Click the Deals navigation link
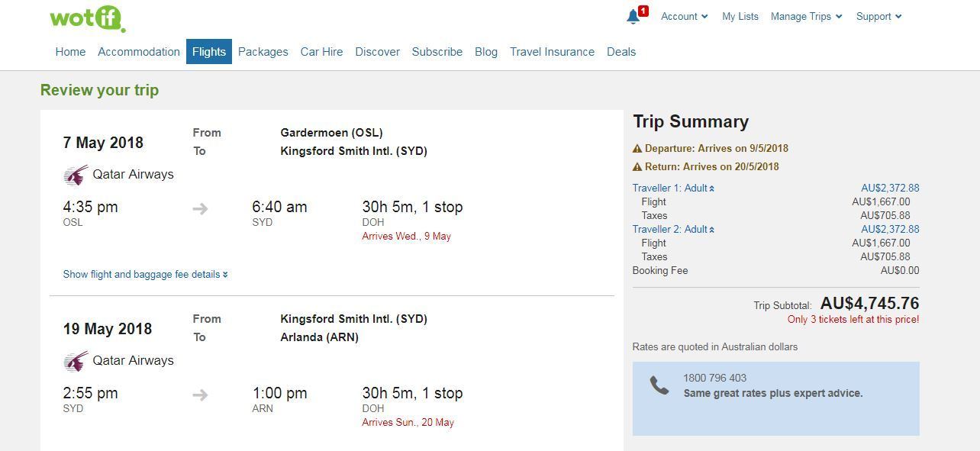Viewport: 980px width, 451px height. (621, 52)
